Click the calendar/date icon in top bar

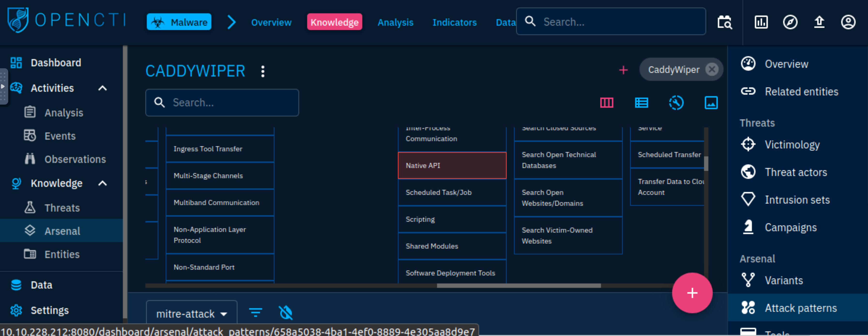[x=724, y=22]
